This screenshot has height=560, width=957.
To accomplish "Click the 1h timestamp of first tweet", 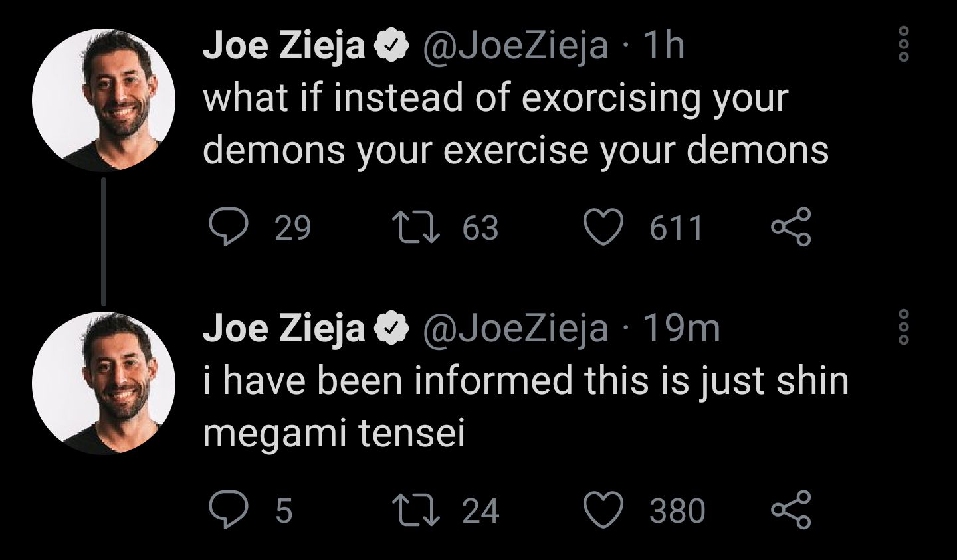I will coord(665,46).
